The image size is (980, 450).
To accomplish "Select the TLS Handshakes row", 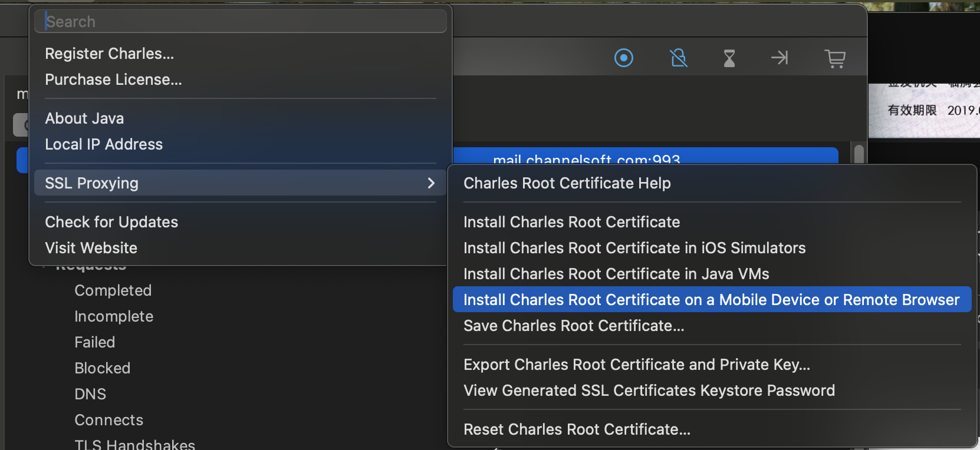I will pyautogui.click(x=135, y=444).
